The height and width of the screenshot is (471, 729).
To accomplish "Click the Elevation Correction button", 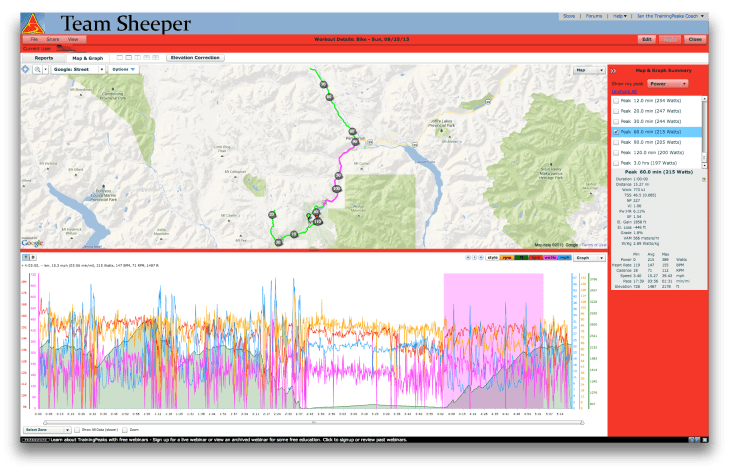I will (x=195, y=58).
